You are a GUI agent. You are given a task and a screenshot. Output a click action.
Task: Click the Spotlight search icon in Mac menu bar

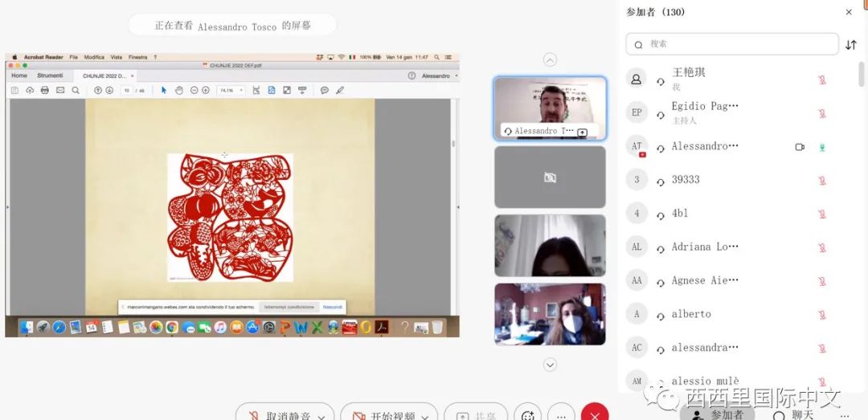436,57
